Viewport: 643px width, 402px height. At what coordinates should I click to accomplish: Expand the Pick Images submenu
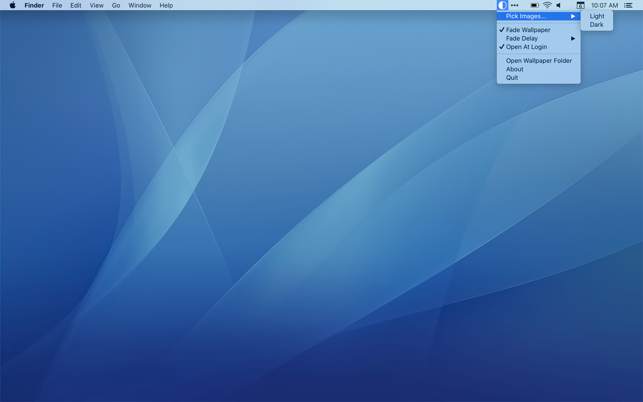tap(538, 16)
